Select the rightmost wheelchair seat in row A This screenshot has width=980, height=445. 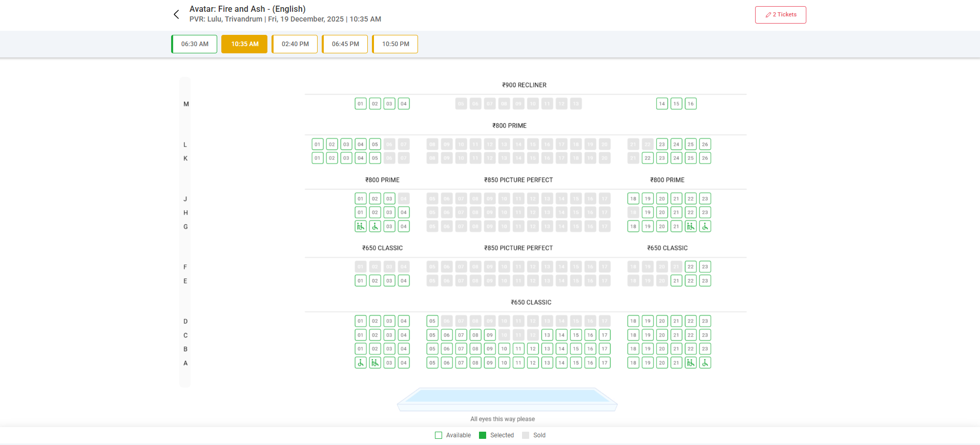pyautogui.click(x=705, y=363)
